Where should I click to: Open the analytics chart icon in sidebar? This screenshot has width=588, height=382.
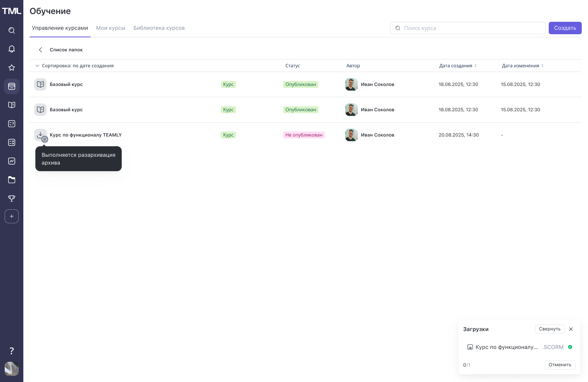[x=12, y=161]
